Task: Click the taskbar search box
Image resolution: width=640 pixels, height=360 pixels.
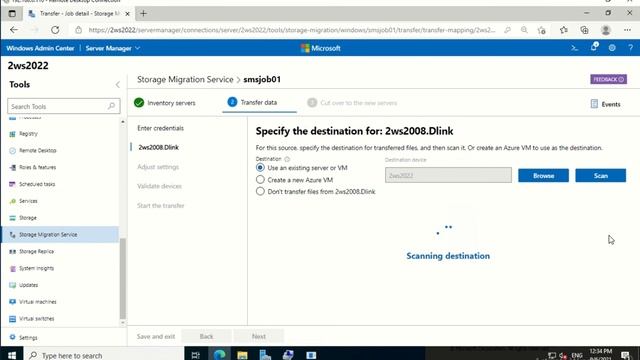Action: point(103,355)
